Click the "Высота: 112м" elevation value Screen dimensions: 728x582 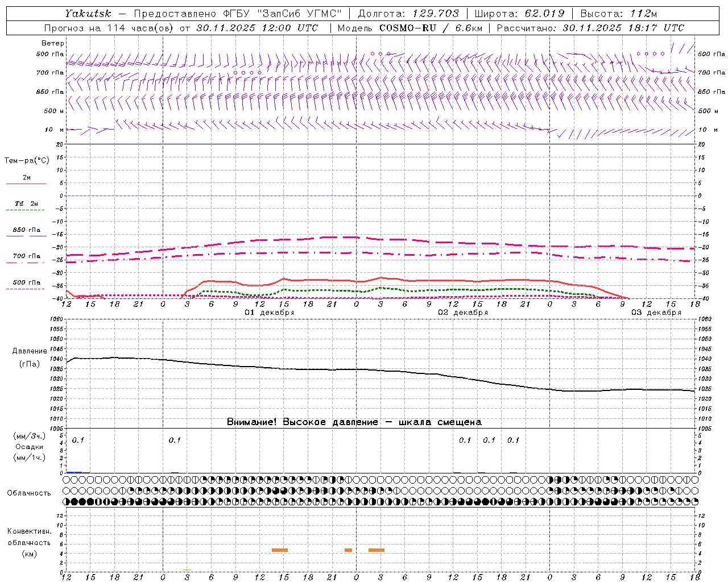coord(618,14)
